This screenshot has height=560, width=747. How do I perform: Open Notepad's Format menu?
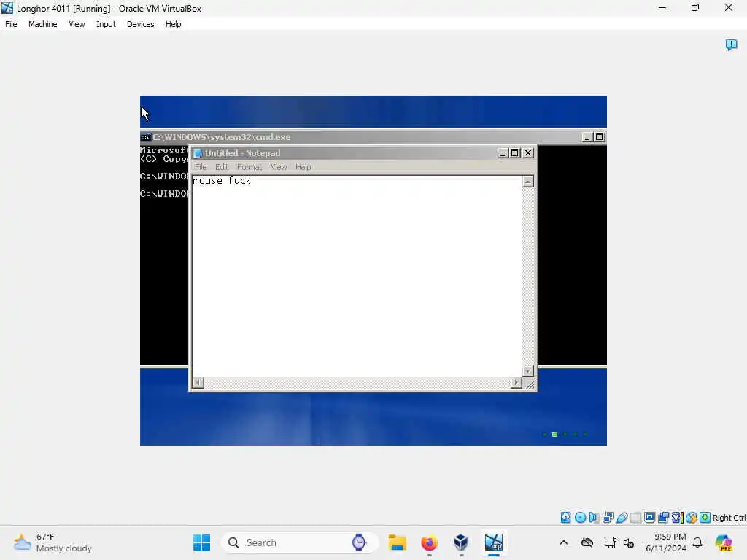click(249, 167)
